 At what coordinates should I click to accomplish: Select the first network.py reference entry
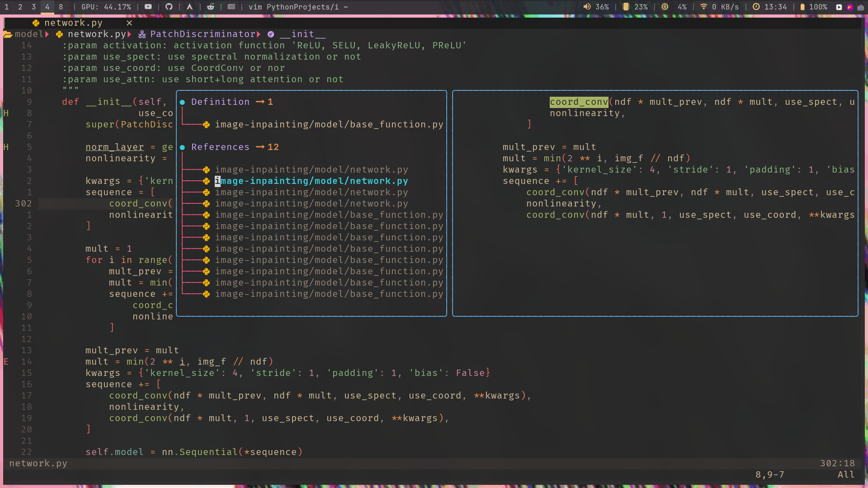pos(311,170)
